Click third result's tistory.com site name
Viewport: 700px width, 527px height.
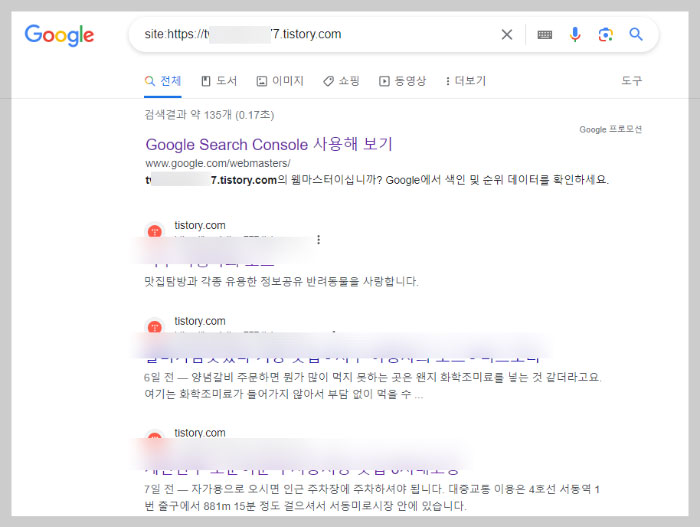click(x=200, y=432)
